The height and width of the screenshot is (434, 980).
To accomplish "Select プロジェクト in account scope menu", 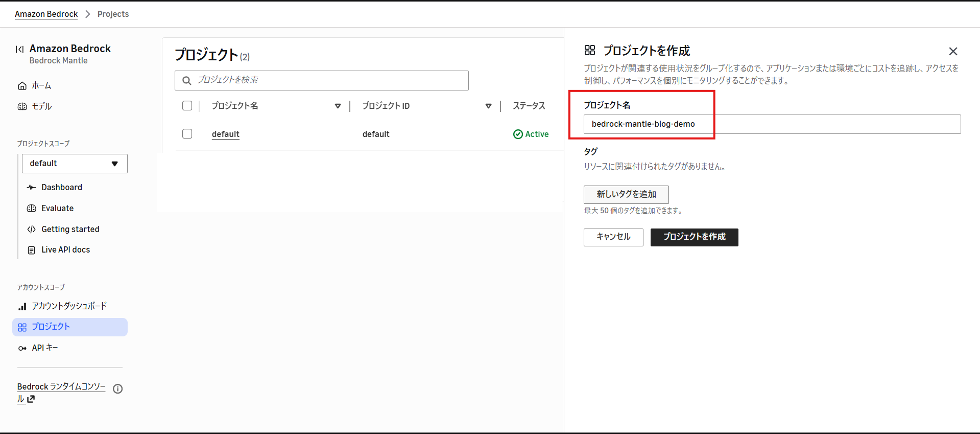I will 70,327.
